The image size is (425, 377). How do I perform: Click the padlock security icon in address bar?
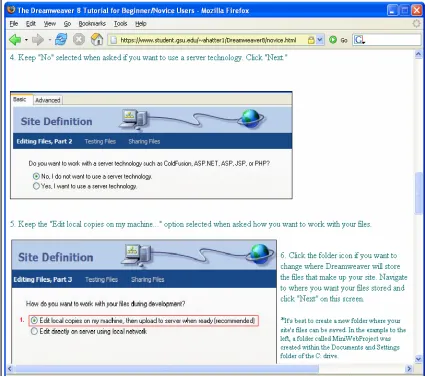pos(311,40)
